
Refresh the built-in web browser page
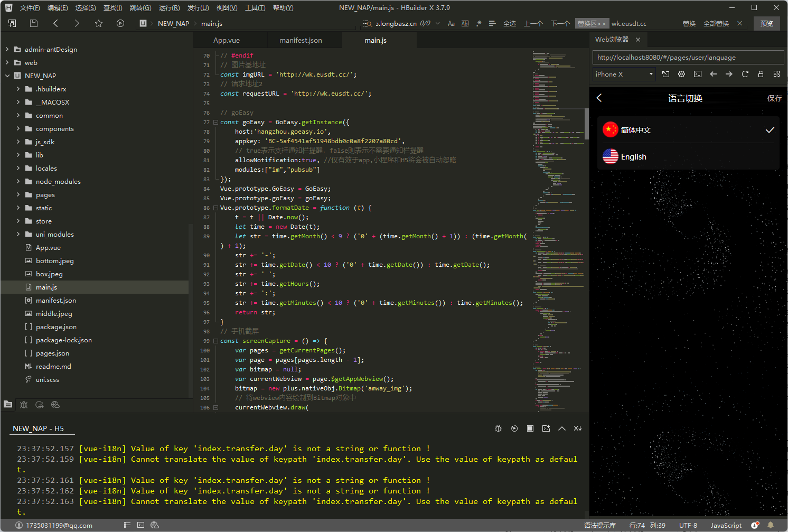click(745, 74)
